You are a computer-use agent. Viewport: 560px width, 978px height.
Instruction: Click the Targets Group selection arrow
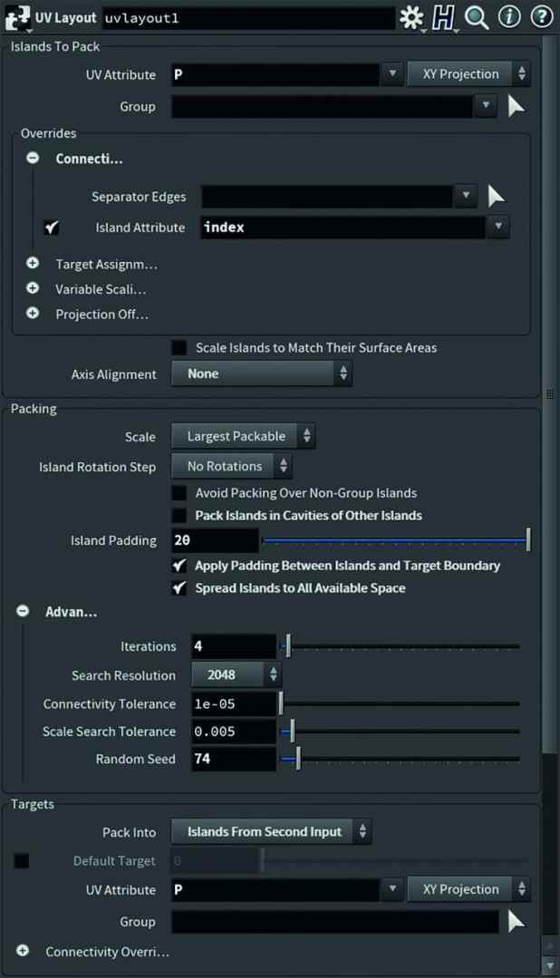517,921
